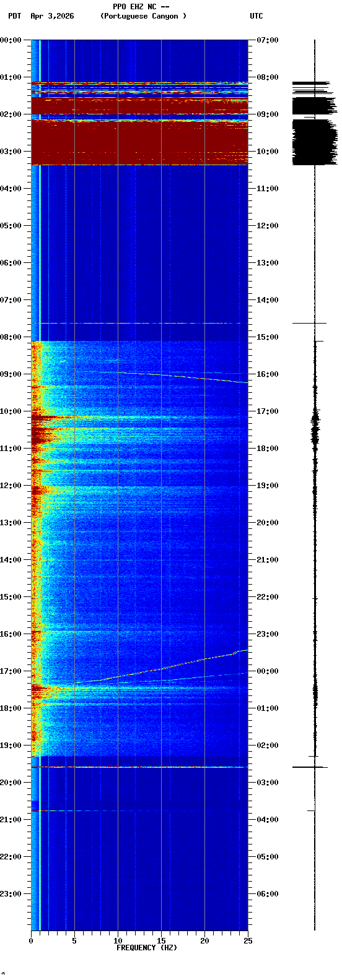
Task: Click the UTC axis label "04:00"
Action: click(x=268, y=820)
